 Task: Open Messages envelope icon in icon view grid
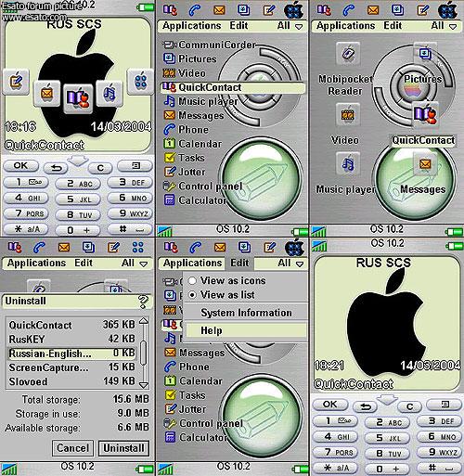pyautogui.click(x=425, y=163)
